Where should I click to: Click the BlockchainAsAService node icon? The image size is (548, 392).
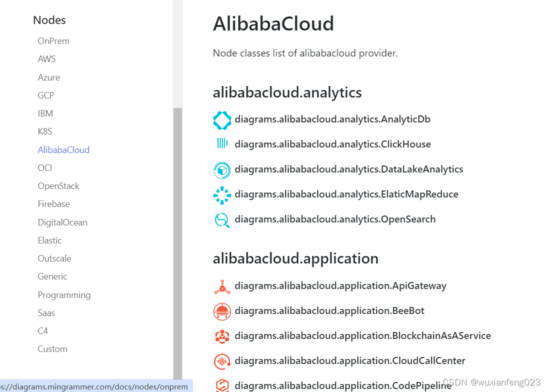coord(222,337)
